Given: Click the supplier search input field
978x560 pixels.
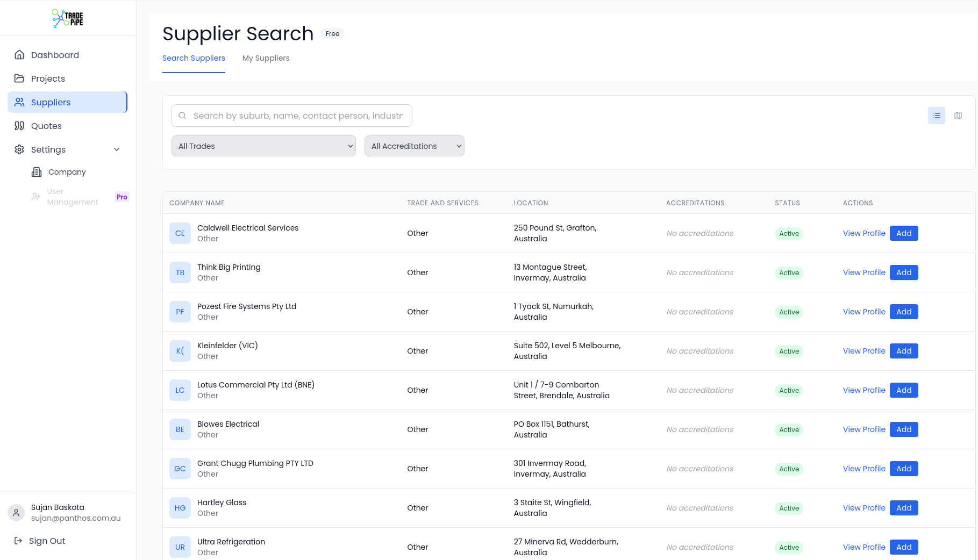Looking at the screenshot, I should point(298,116).
